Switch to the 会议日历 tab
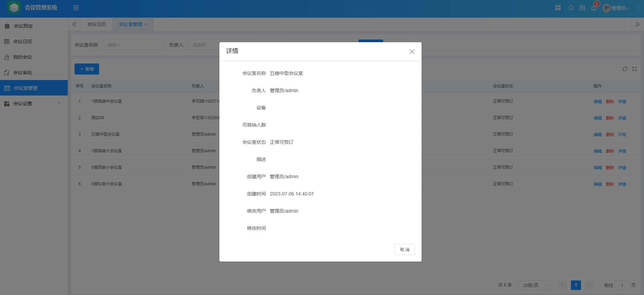 click(97, 24)
